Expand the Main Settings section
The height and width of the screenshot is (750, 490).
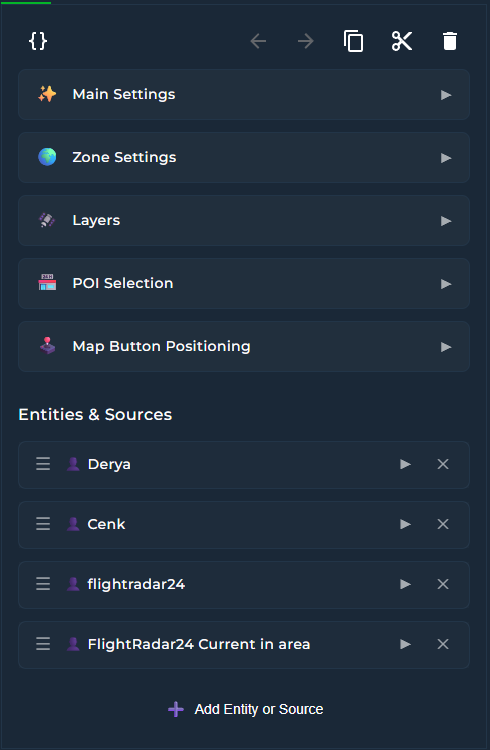pos(244,95)
